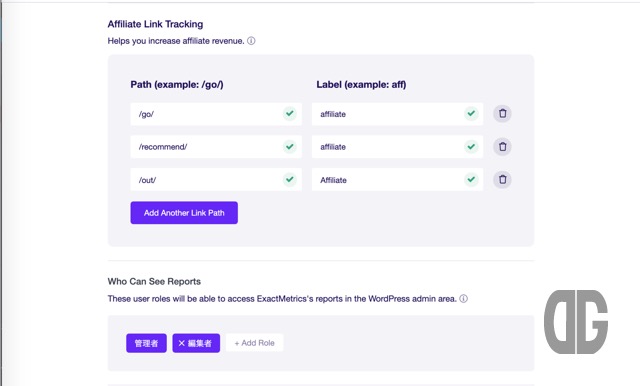Edit the /recommend/ path input

tap(216, 147)
